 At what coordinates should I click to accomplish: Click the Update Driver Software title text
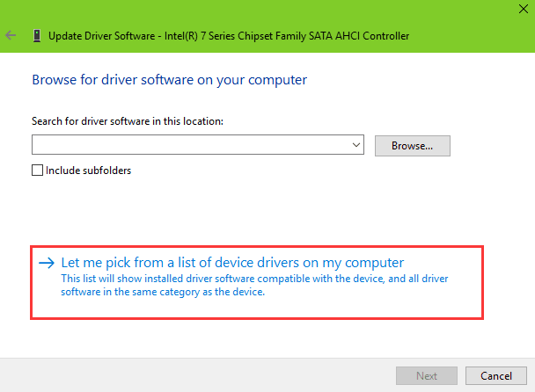click(x=229, y=36)
